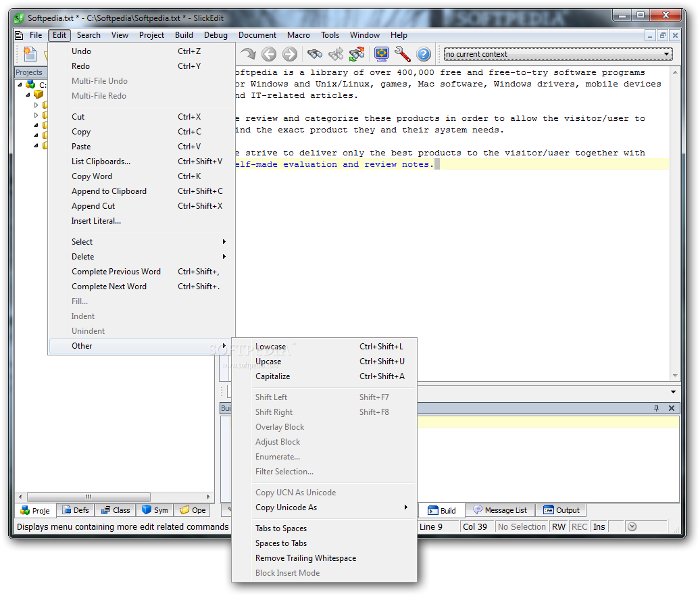Click the yellow project cube icon in tree
This screenshot has height=596, width=700.
tap(39, 94)
